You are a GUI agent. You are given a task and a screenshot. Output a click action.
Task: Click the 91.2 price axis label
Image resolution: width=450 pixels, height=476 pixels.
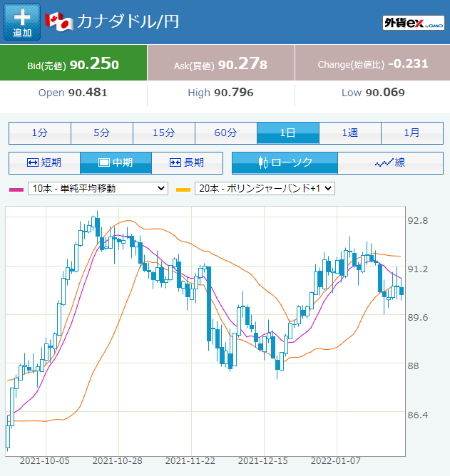pos(418,269)
